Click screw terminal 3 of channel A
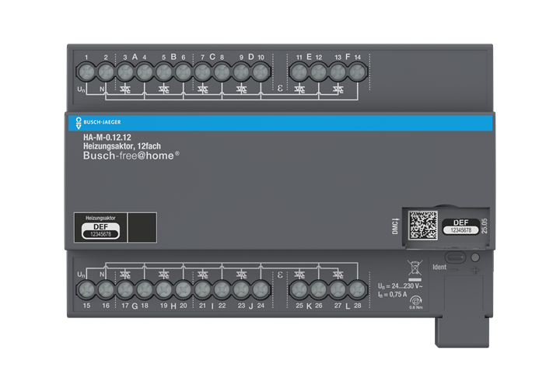Viewport: 560px width, 392px height. tap(125, 72)
